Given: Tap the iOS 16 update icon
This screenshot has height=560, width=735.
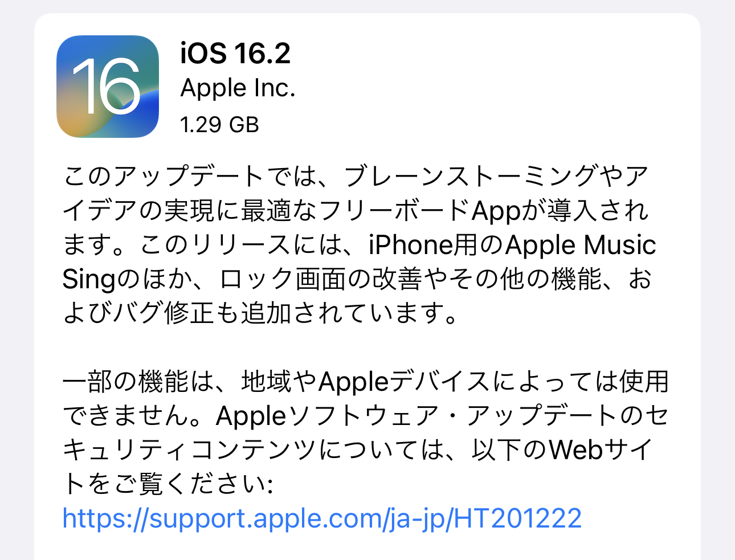Looking at the screenshot, I should tap(108, 86).
